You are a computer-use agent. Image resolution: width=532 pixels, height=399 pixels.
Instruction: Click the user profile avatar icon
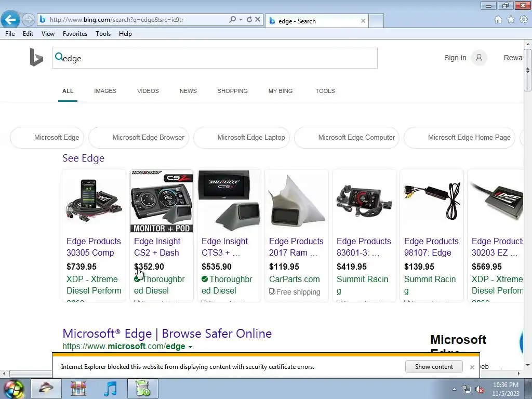478,58
